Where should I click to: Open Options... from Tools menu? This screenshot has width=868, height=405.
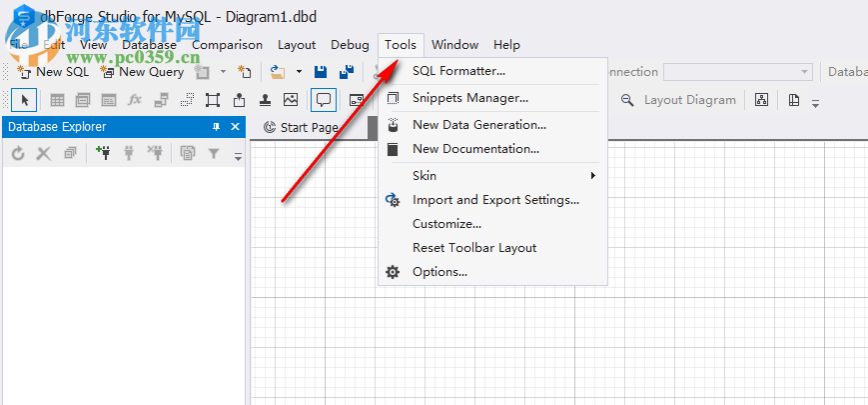pos(493,272)
